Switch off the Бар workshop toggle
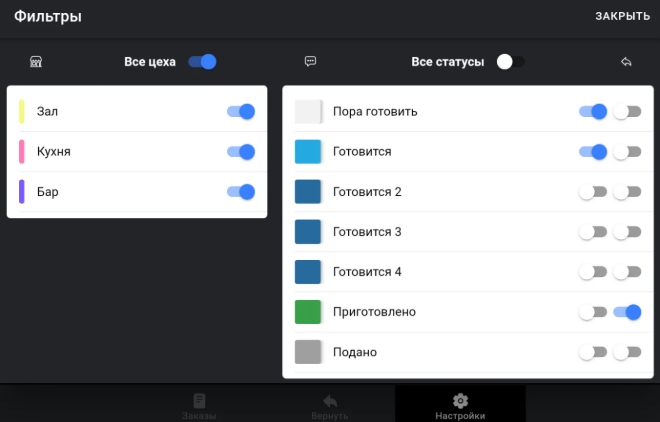The height and width of the screenshot is (422, 660). (241, 192)
